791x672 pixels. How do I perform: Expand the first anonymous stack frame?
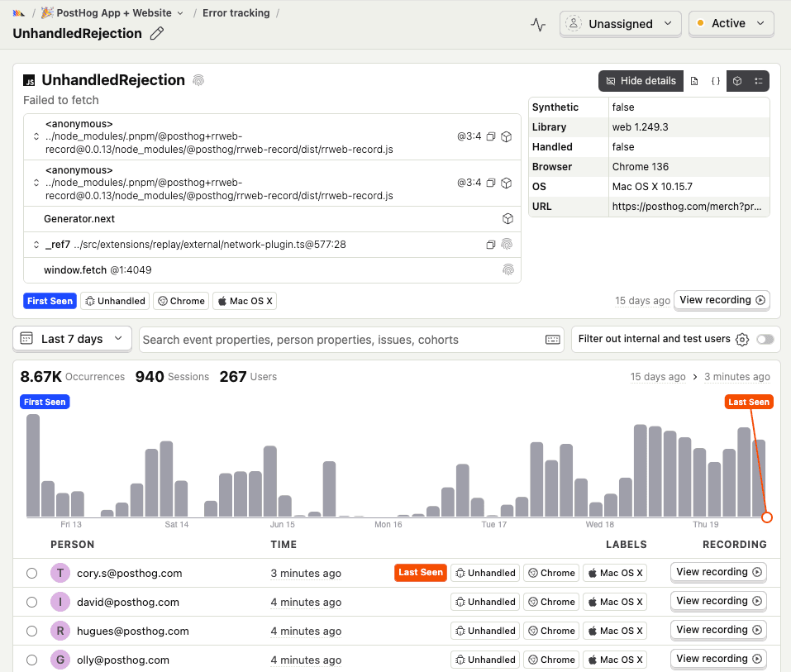click(36, 136)
